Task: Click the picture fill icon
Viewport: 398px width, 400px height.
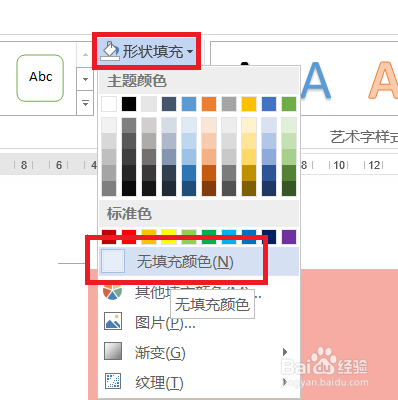Action: (113, 321)
